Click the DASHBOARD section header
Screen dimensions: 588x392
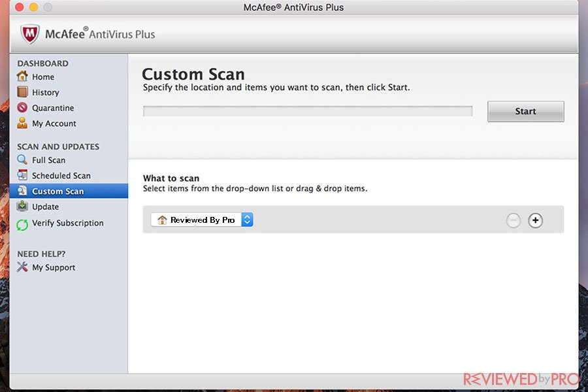42,63
